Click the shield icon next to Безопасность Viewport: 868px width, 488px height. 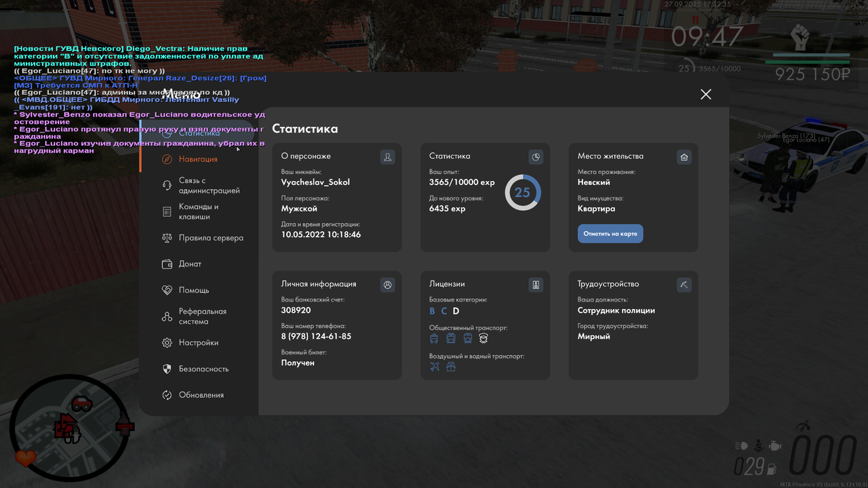point(166,369)
